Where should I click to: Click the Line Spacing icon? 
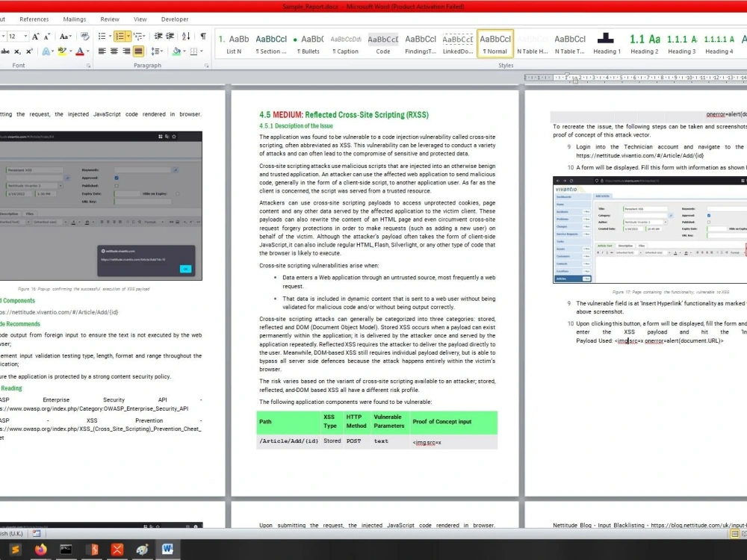tap(155, 51)
